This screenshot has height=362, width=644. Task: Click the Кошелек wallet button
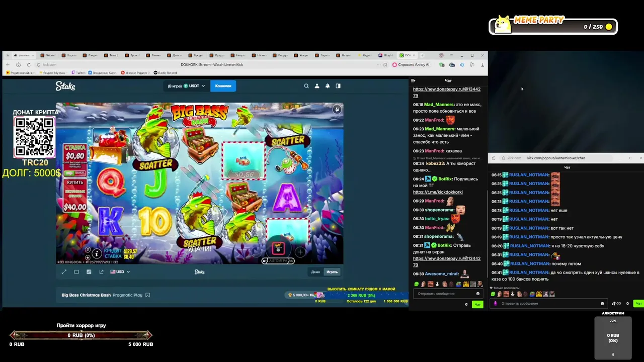tap(223, 86)
